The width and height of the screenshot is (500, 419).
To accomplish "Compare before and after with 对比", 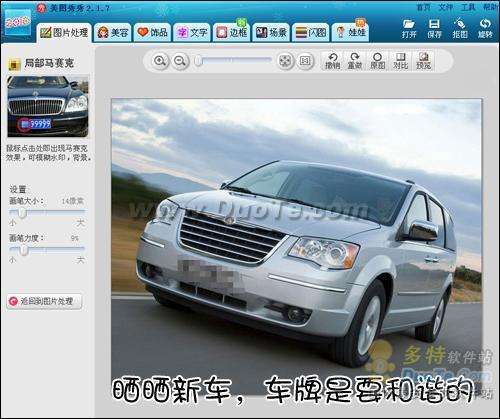I will (400, 61).
